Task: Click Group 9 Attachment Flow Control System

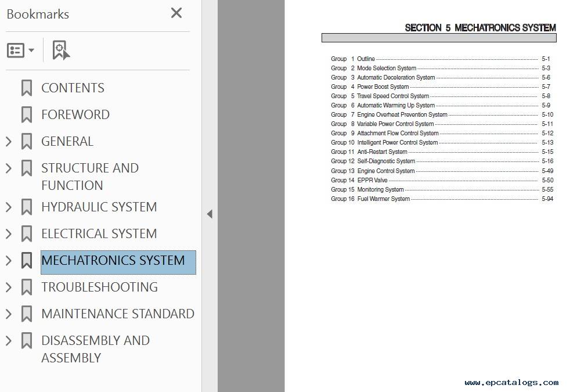Action: coord(442,133)
